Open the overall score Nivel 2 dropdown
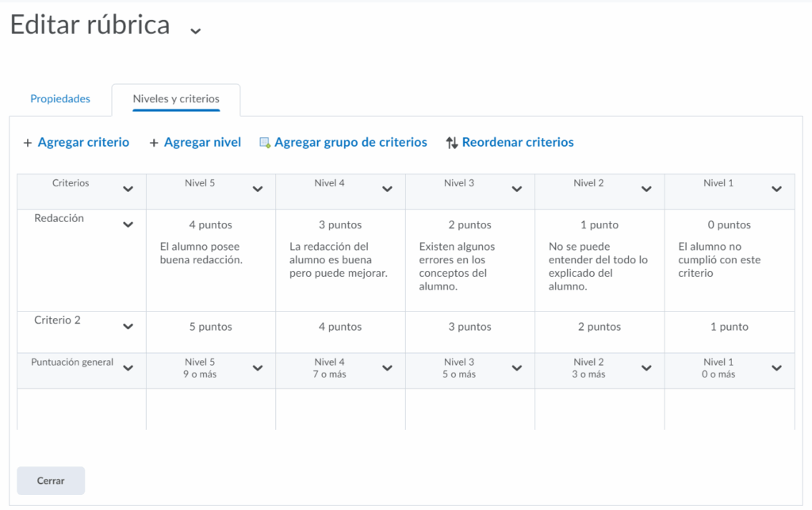Image resolution: width=812 pixels, height=510 pixels. pyautogui.click(x=646, y=368)
